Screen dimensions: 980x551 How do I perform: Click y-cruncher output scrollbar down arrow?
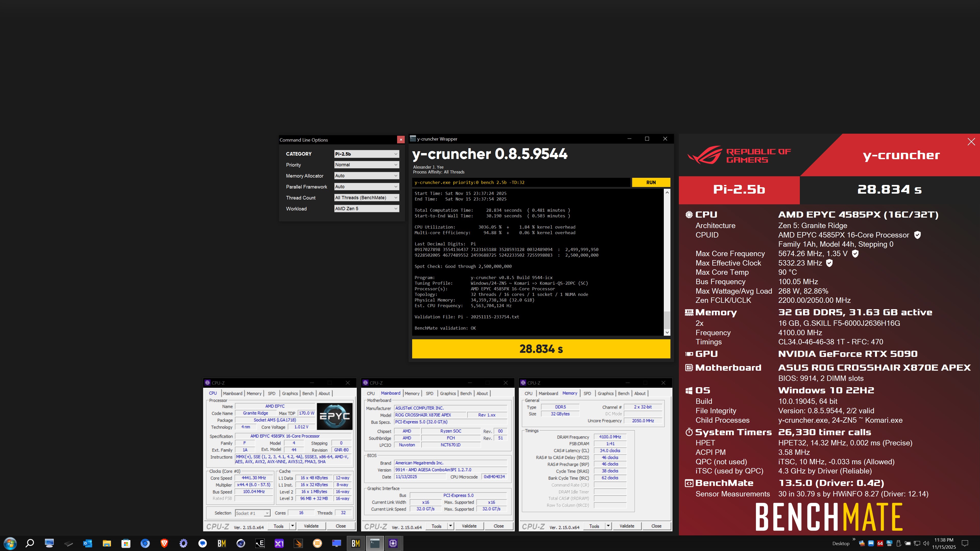pos(667,332)
